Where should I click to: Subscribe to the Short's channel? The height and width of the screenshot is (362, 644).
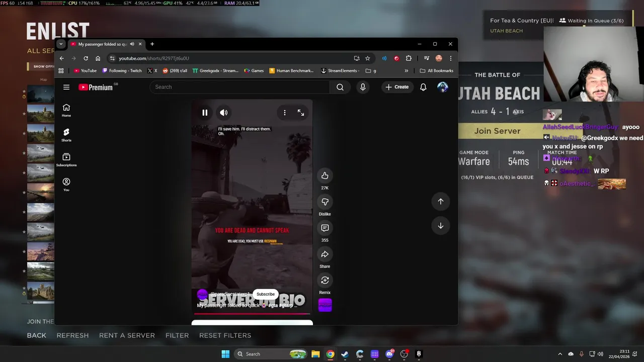pos(266,294)
